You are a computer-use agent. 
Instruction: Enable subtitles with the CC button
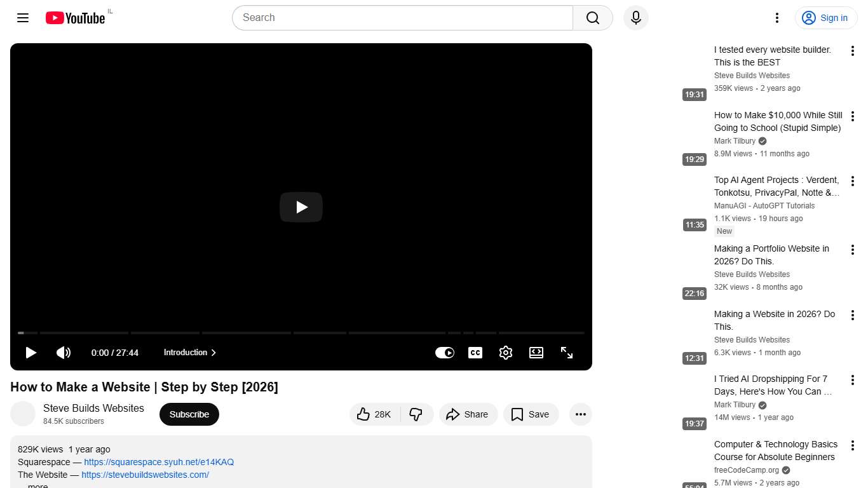coord(475,353)
